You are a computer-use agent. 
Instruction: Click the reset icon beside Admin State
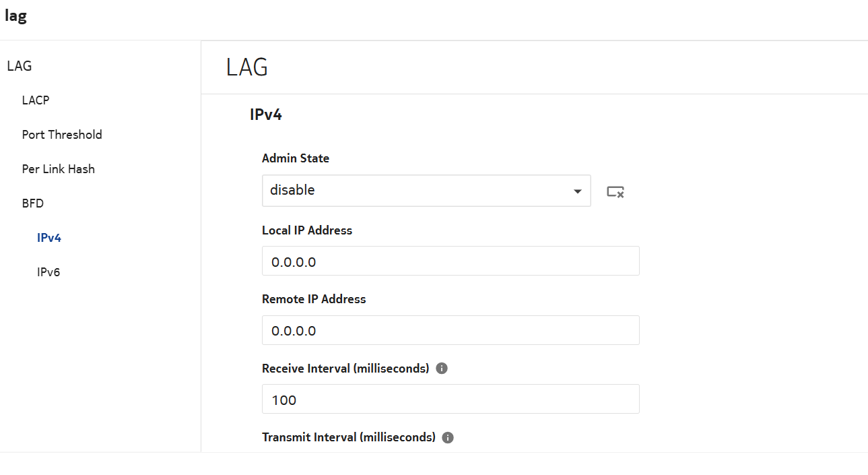tap(615, 192)
